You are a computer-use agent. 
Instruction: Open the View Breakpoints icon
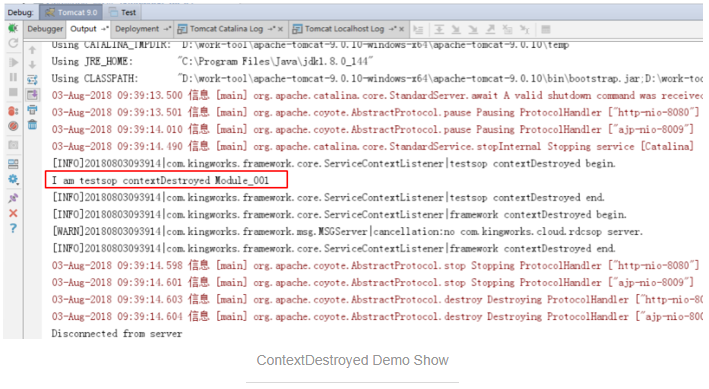[13, 111]
